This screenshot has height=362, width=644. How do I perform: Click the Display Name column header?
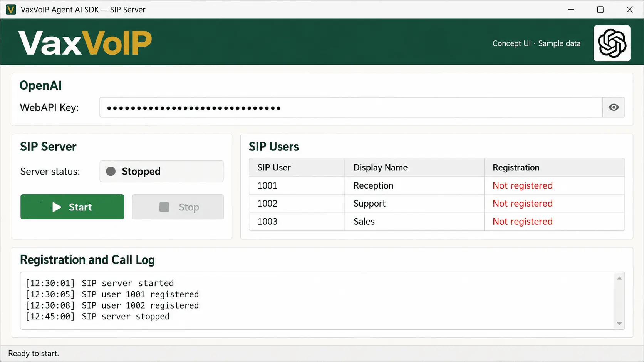pos(414,167)
